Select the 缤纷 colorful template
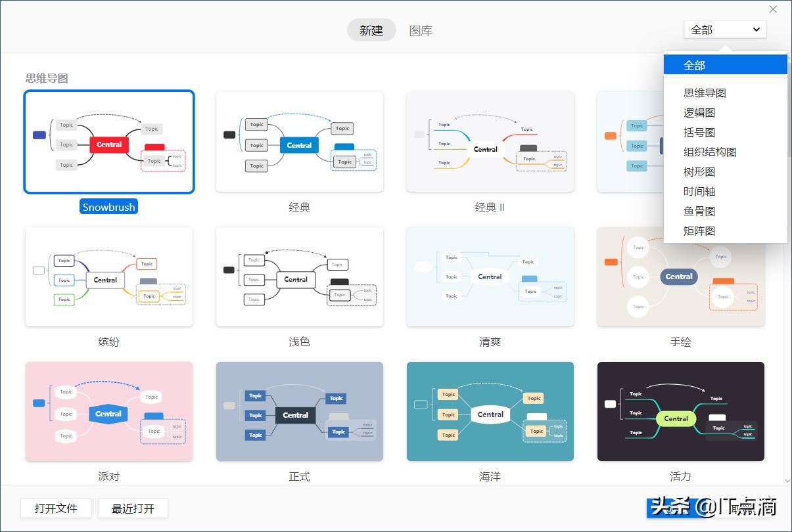This screenshot has height=532, width=792. click(108, 277)
